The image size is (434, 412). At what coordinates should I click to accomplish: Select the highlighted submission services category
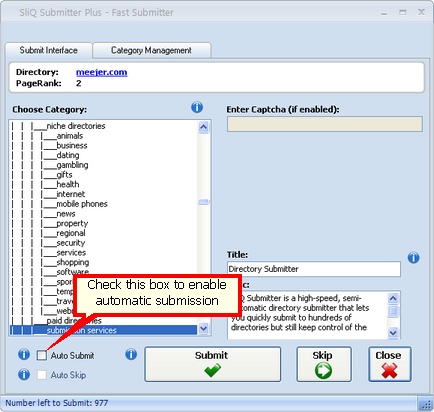[x=103, y=330]
